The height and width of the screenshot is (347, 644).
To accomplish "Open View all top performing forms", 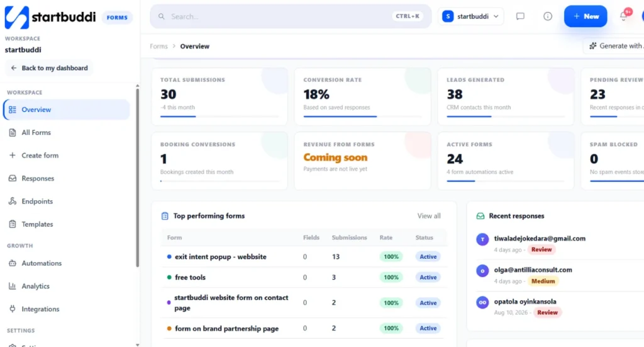I will (429, 216).
